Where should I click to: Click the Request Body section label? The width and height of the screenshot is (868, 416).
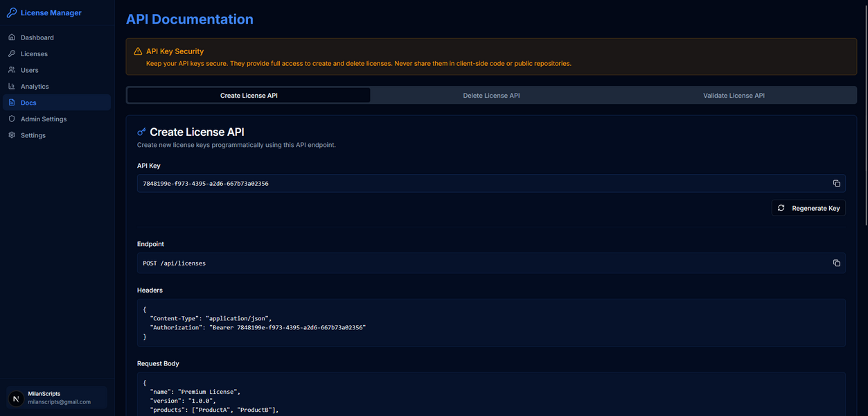click(x=158, y=363)
